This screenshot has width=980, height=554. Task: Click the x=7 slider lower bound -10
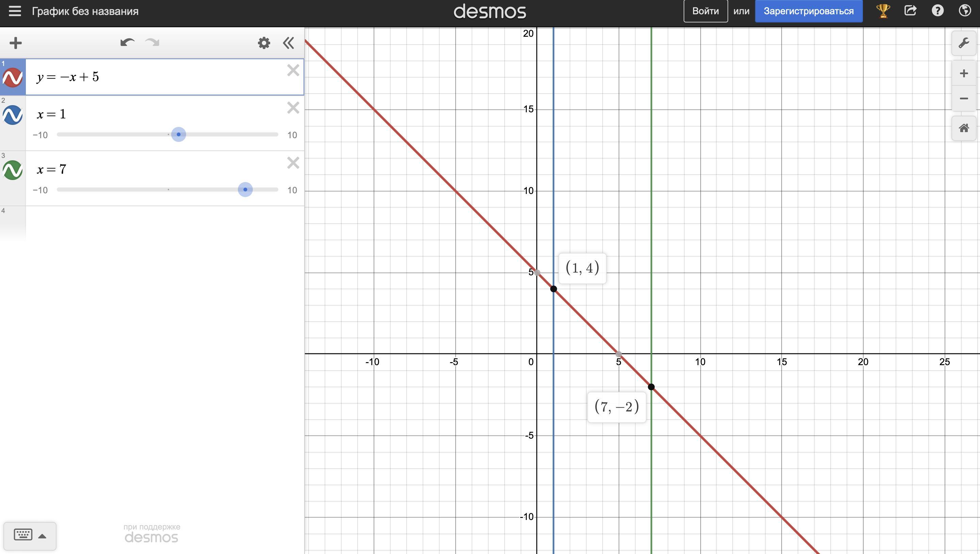(40, 190)
